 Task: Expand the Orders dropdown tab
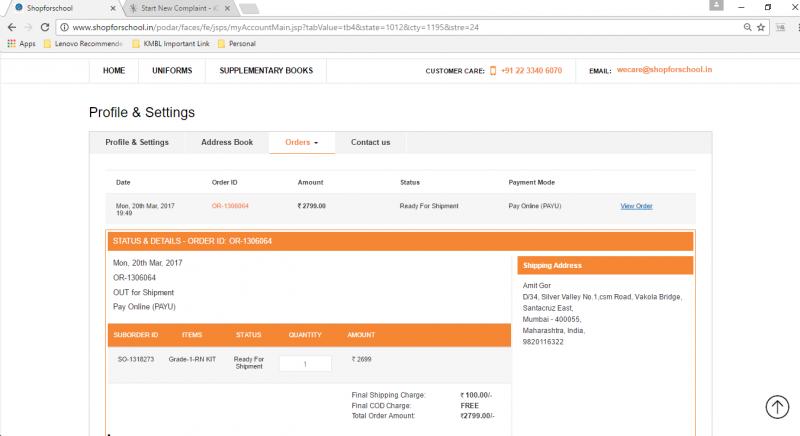click(301, 143)
